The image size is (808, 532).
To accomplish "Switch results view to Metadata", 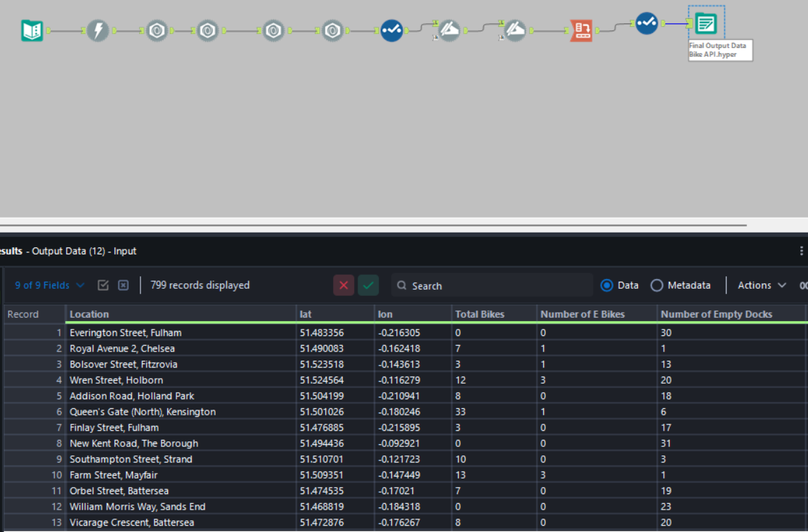I will point(657,285).
